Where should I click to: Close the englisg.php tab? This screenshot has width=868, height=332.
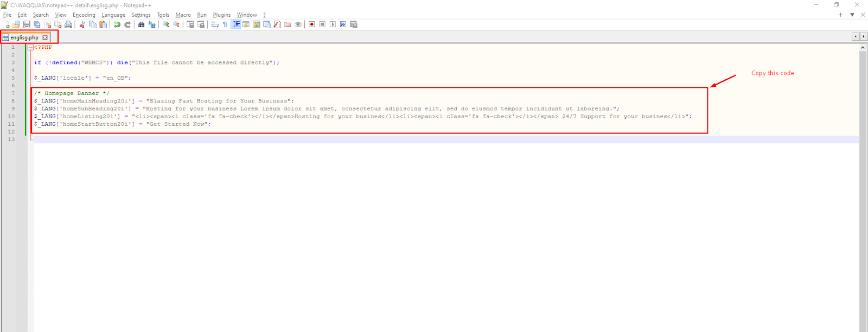click(45, 37)
